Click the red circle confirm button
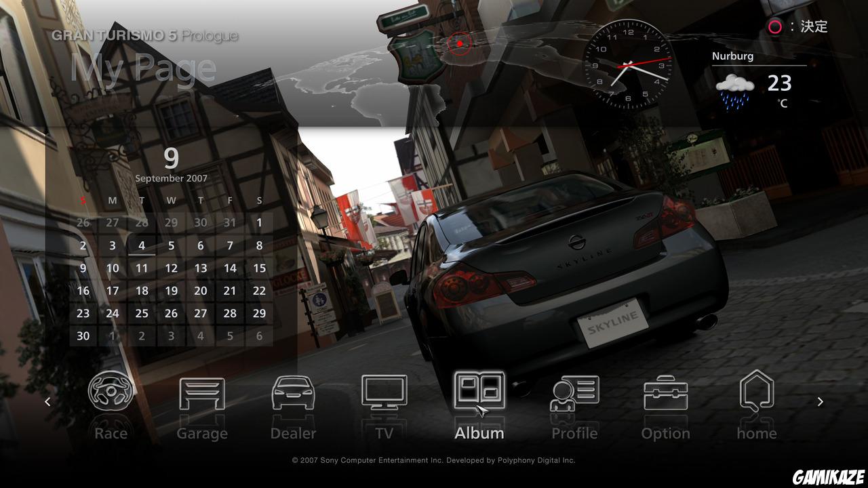This screenshot has height=488, width=868. coord(774,27)
